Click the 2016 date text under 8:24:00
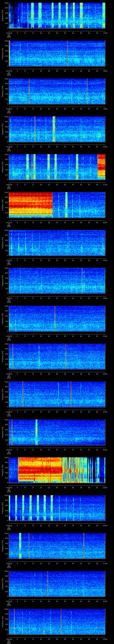The image size is (114, 644). click(9, 340)
